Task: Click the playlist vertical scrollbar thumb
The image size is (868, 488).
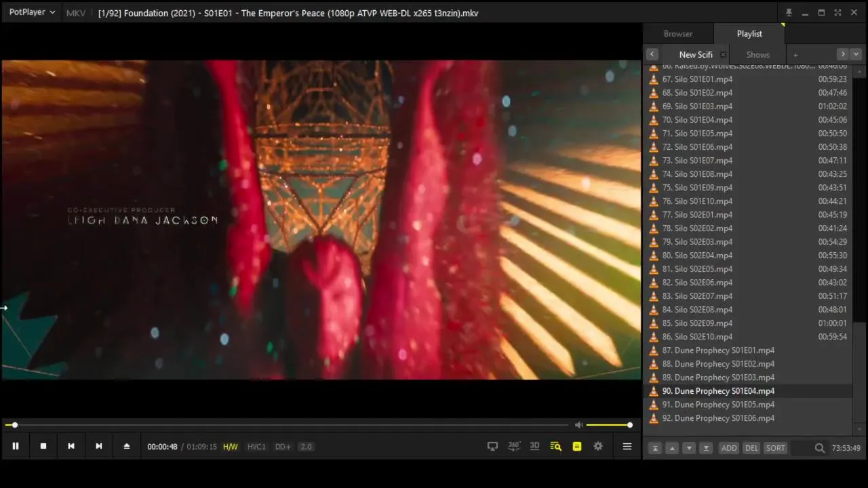Action: (860, 371)
